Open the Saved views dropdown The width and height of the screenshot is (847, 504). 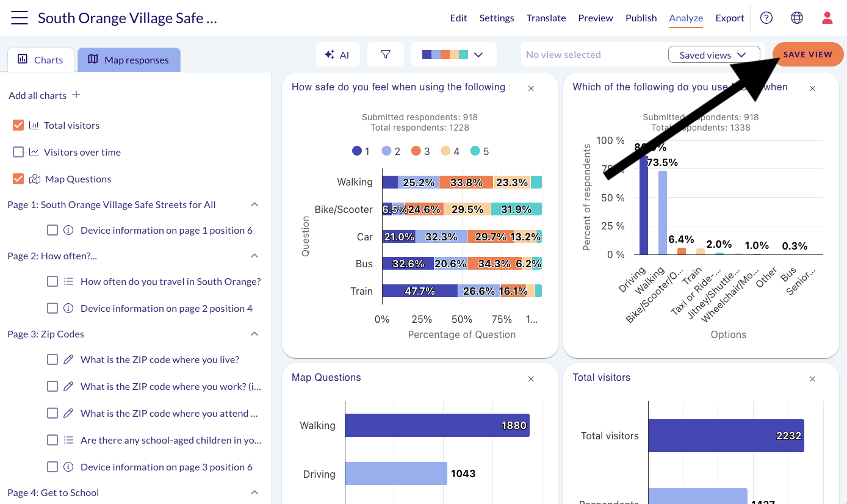[x=714, y=55]
